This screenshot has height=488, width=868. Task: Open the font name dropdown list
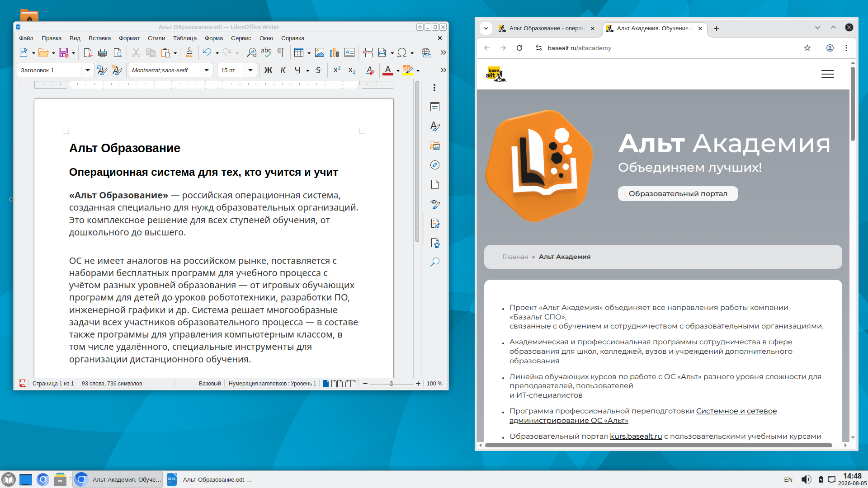coord(207,70)
